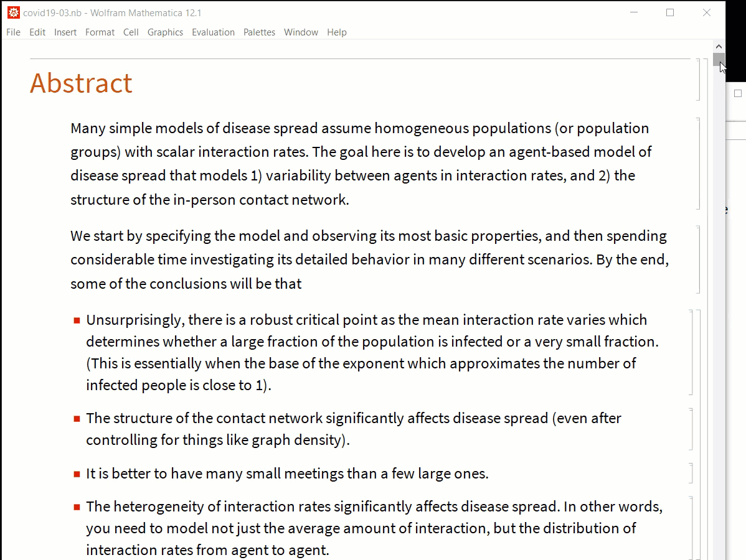Open the Format menu
The image size is (746, 560).
click(x=100, y=32)
